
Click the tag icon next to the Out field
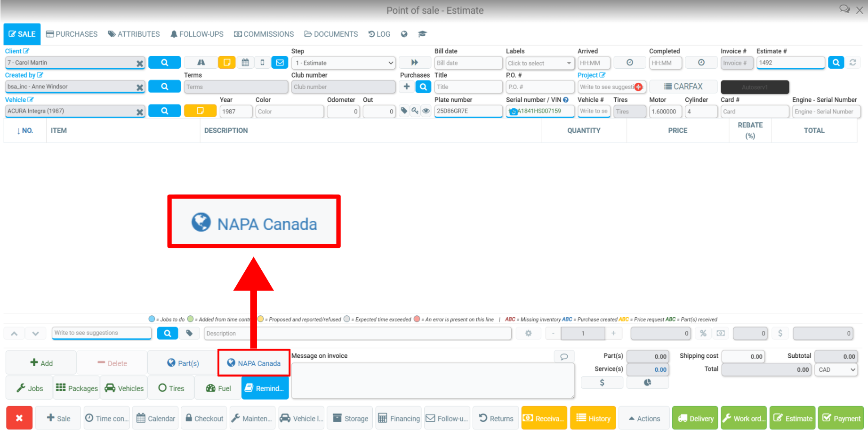click(404, 111)
